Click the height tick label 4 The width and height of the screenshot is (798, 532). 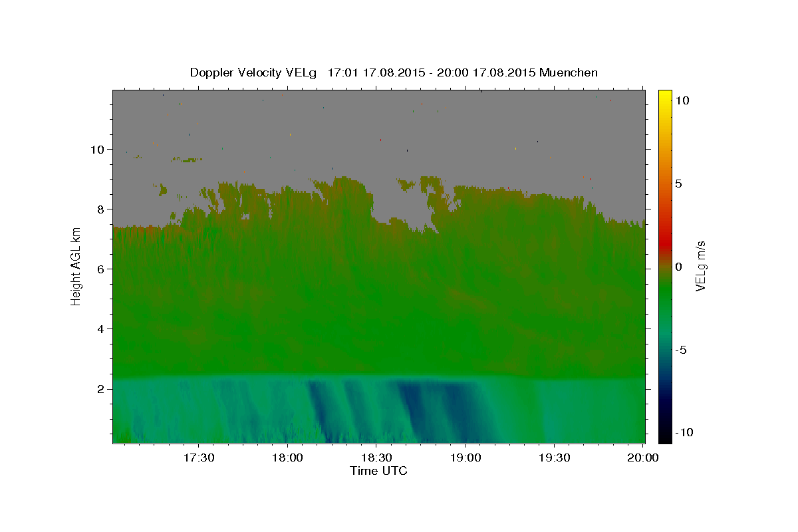[100, 329]
